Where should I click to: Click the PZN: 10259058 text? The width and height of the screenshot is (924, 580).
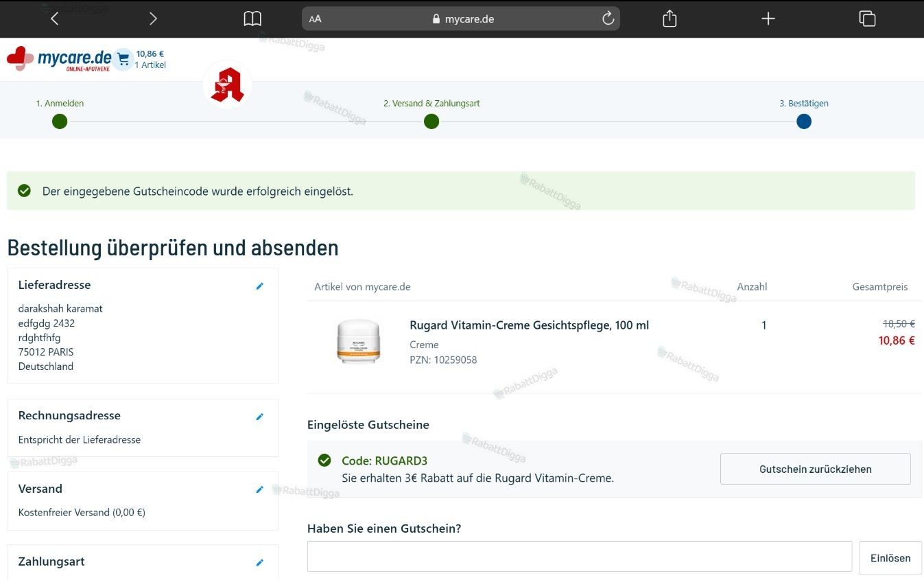tap(443, 360)
